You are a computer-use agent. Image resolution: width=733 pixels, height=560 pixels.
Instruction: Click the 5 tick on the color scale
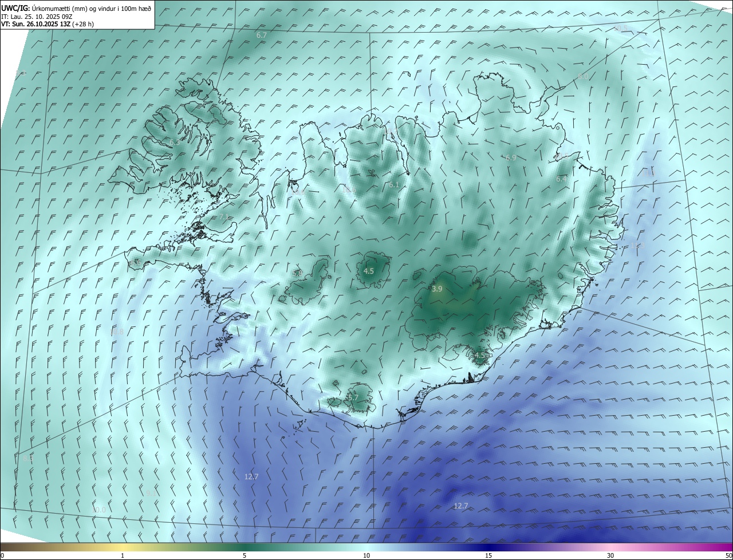(245, 555)
